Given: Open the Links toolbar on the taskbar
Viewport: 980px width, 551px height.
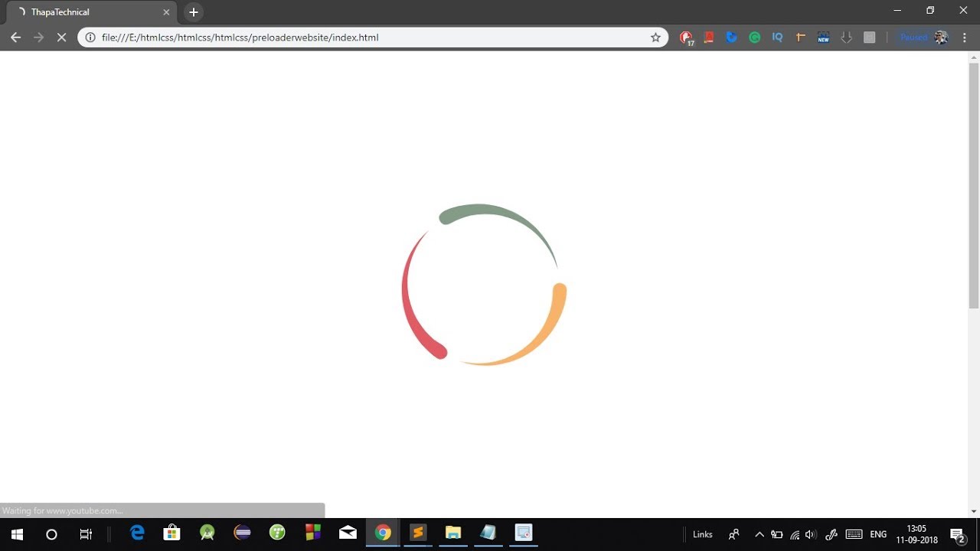Looking at the screenshot, I should click(x=703, y=534).
